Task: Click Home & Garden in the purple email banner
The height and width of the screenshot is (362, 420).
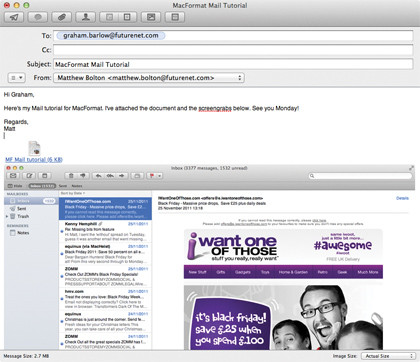Action: coord(293,272)
